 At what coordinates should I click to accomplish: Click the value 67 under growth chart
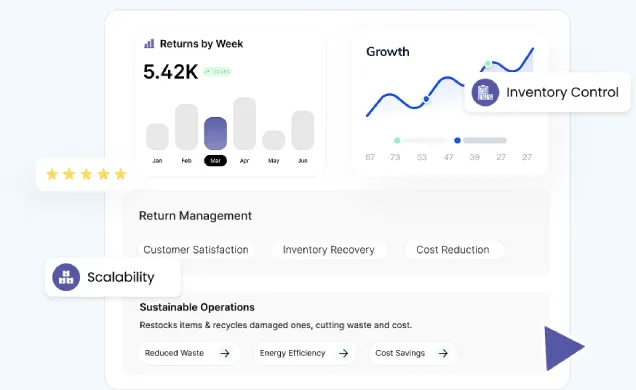[370, 157]
